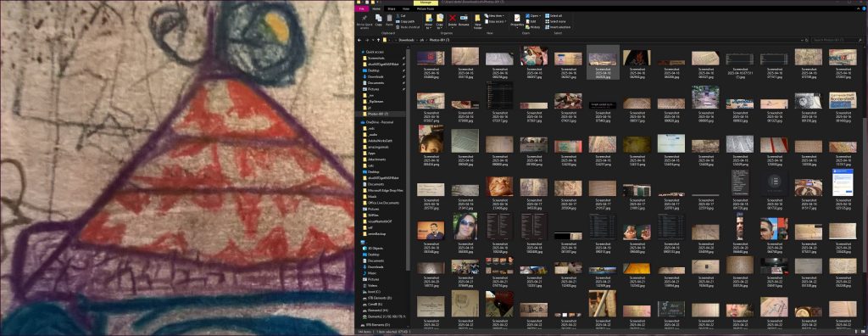Show recent locations dropdown arrow
This screenshot has height=336, width=868.
click(373, 40)
